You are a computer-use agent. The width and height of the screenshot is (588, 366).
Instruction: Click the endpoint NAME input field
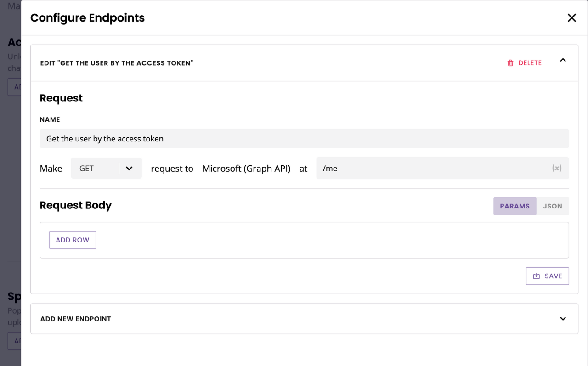coord(304,138)
